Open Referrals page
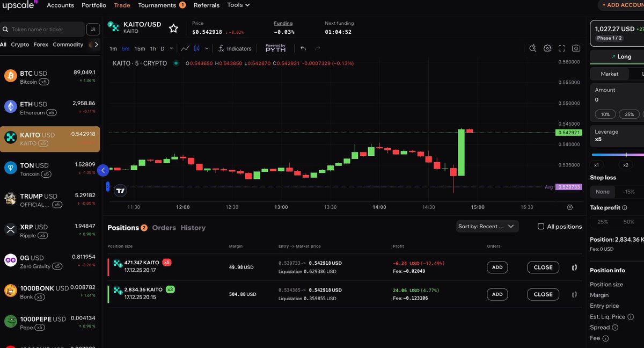The width and height of the screenshot is (644, 348). pos(207,5)
